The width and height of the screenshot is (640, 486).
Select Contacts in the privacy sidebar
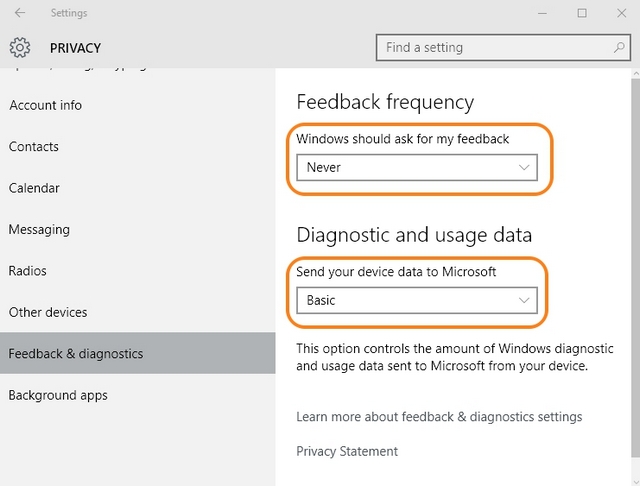coord(34,146)
